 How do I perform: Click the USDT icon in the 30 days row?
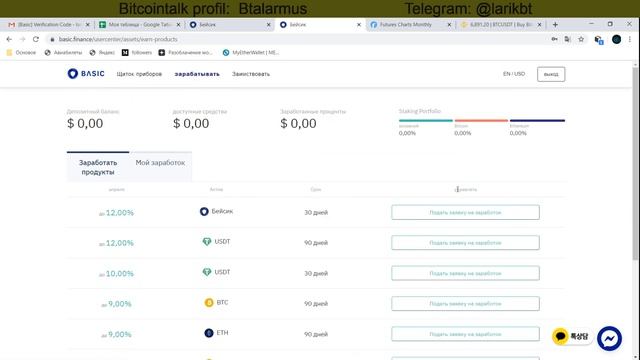(x=207, y=272)
